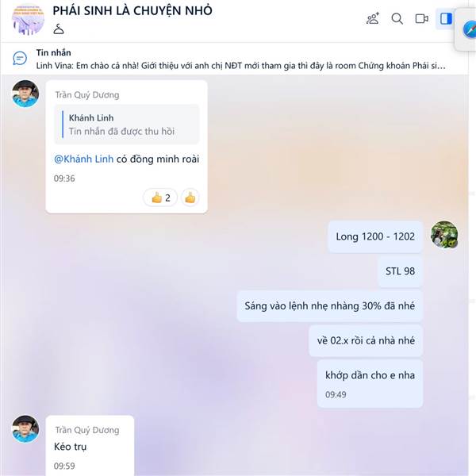Open Trần Quý Dương's avatar on the 09:36 message

25,94
